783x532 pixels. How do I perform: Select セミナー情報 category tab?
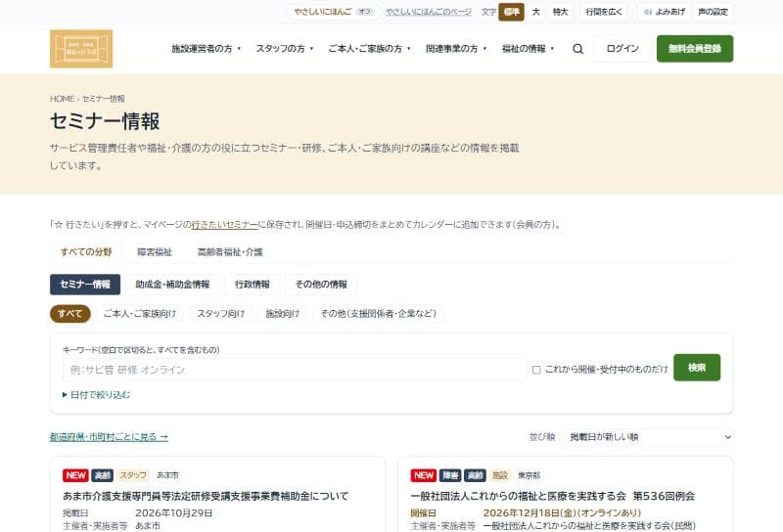tap(85, 285)
